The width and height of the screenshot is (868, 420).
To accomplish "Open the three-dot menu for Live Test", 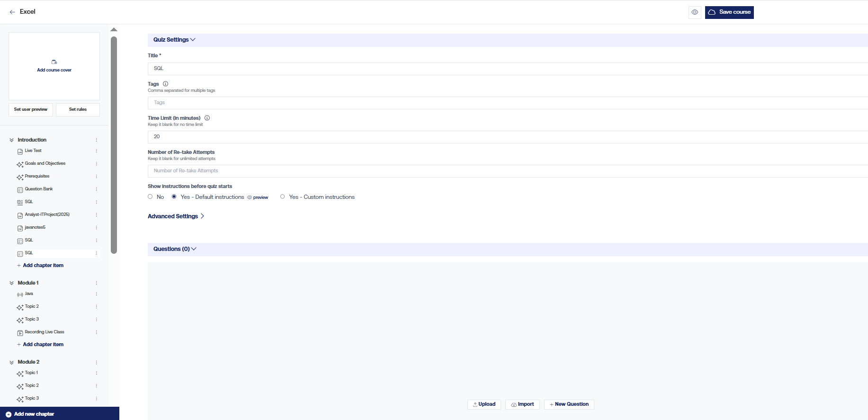I will click(96, 151).
